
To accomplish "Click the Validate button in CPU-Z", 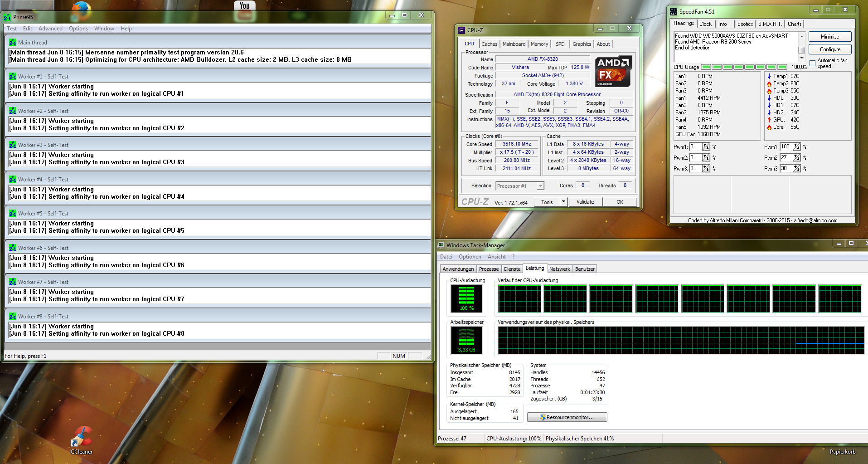I will 585,202.
